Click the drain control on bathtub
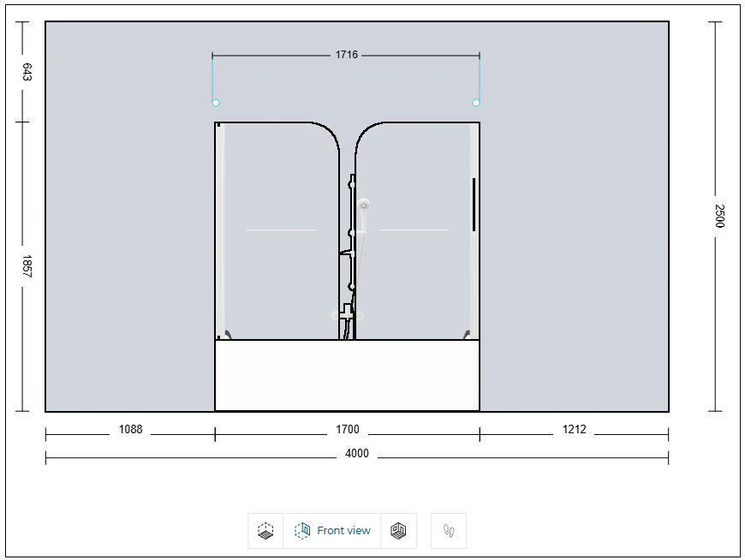 (x=347, y=330)
